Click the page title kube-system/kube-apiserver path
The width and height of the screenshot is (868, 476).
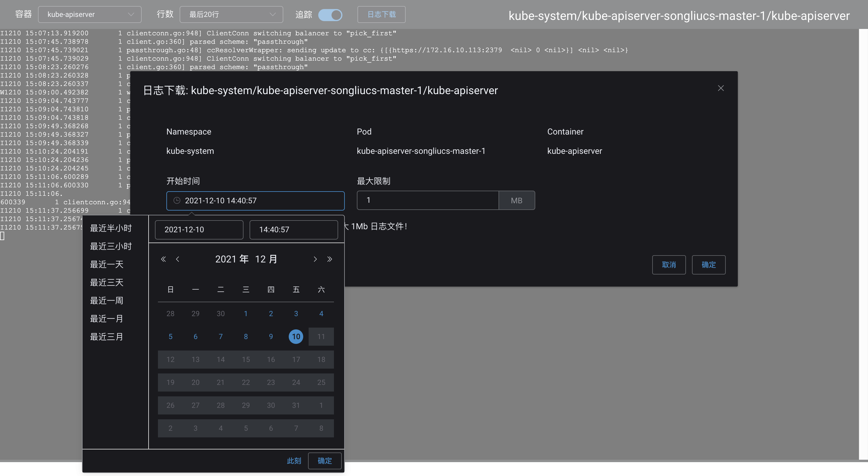click(679, 16)
